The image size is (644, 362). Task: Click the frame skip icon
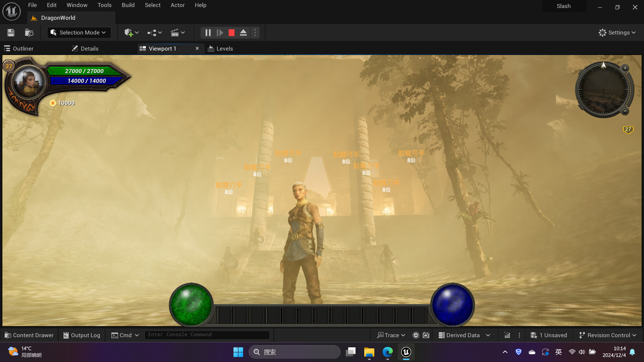point(220,33)
